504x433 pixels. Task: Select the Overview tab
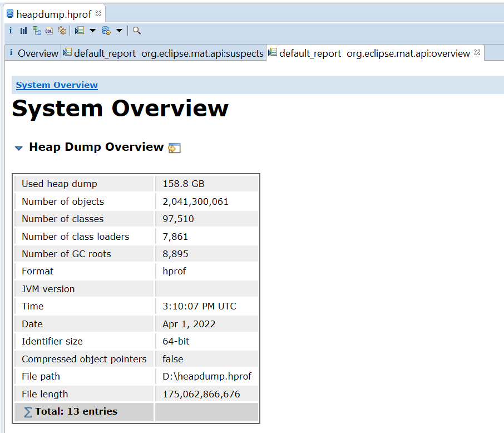36,53
